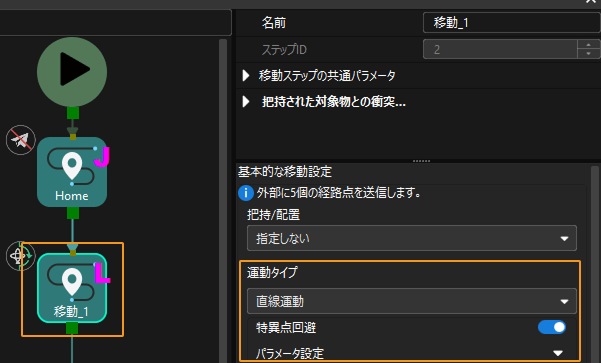Viewport: 601px width, 363px height.
Task: Toggle the 特異点回避 switch off
Action: click(x=552, y=327)
